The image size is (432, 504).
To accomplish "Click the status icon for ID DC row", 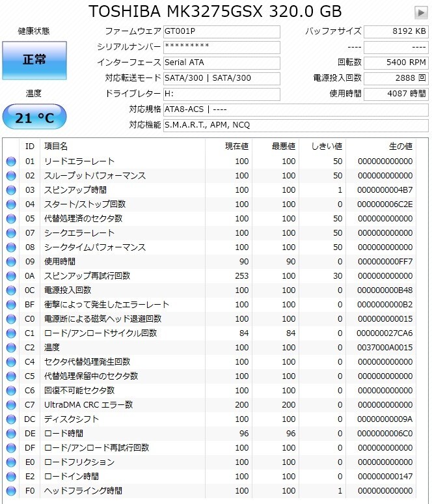I will 11,419.
